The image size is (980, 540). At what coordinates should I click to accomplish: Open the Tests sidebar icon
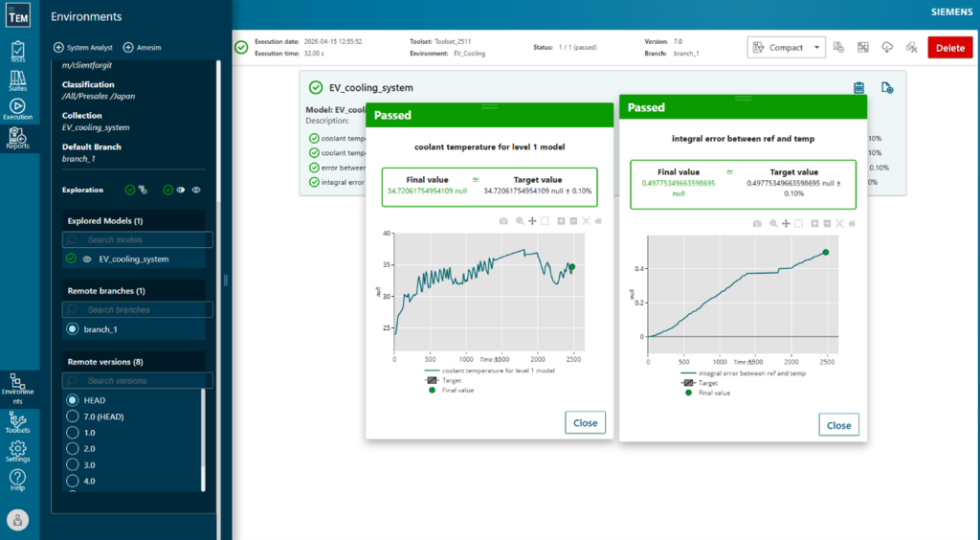(17, 52)
